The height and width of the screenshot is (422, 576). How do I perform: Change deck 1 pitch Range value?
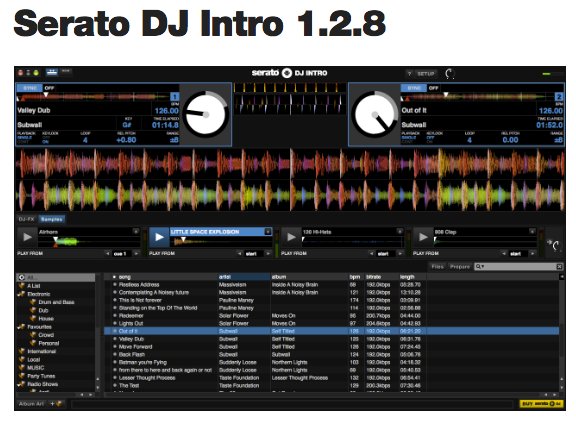(x=174, y=140)
